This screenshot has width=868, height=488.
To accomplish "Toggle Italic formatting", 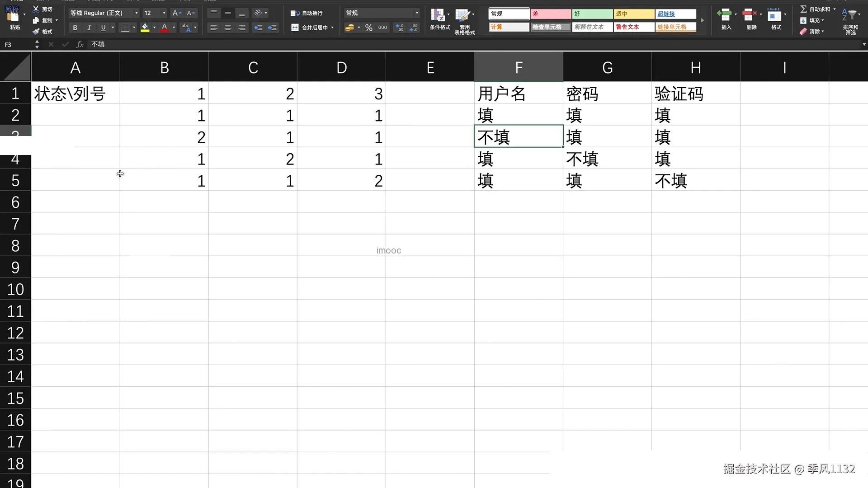I will 89,28.
